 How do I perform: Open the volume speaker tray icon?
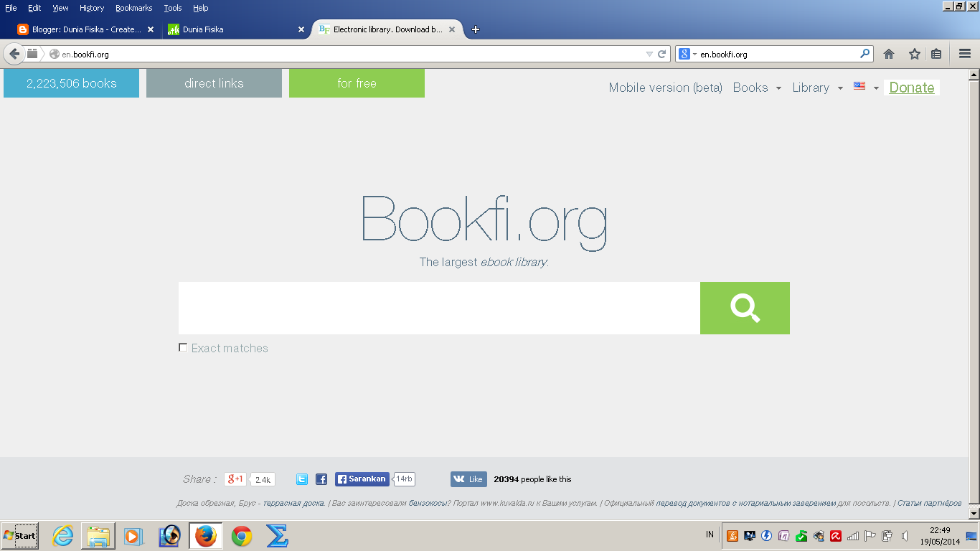(905, 535)
